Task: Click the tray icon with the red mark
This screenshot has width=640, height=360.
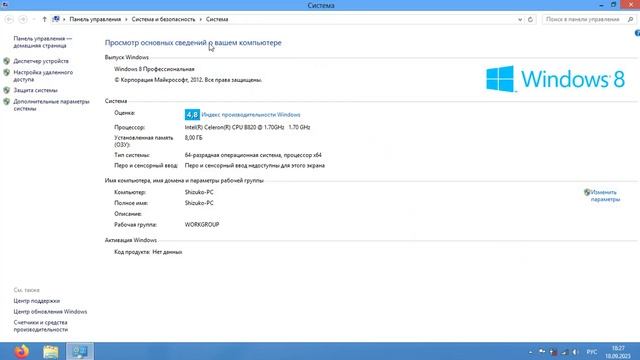Action: pos(553,352)
